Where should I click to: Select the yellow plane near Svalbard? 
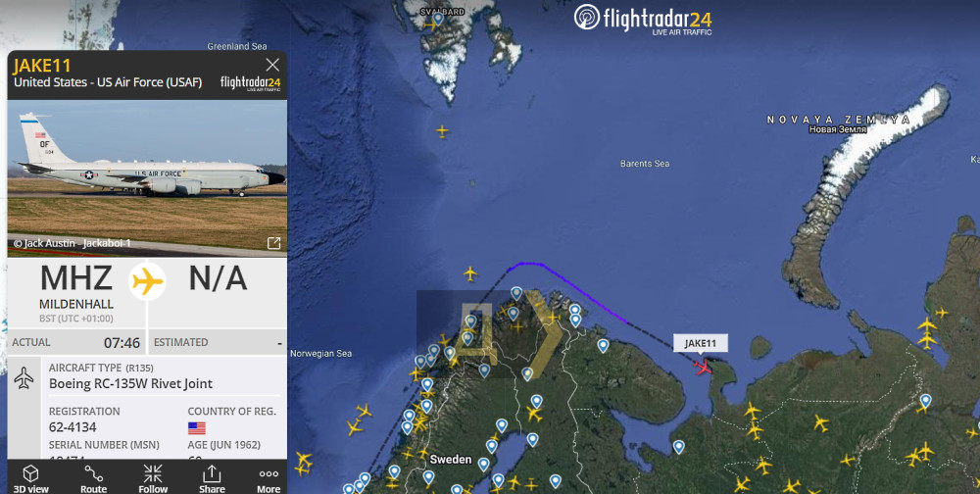(x=429, y=25)
